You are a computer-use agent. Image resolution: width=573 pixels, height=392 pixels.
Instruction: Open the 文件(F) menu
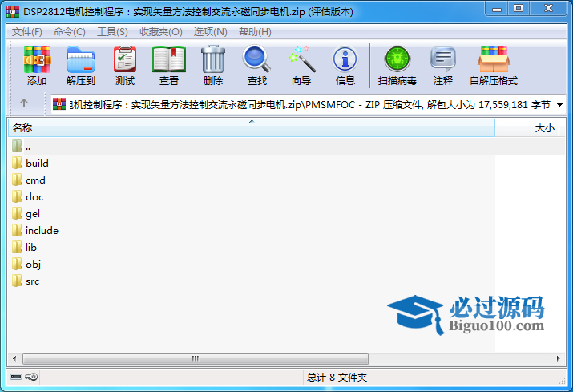coord(26,32)
